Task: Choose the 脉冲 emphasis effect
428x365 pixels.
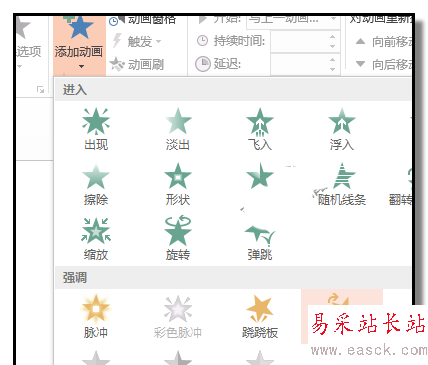Action: pos(96,317)
